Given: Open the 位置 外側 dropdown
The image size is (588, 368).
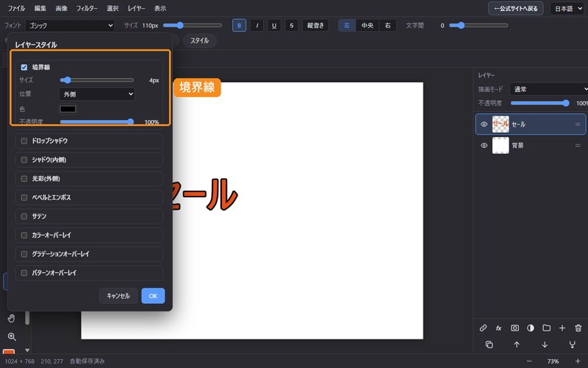Looking at the screenshot, I should 97,94.
